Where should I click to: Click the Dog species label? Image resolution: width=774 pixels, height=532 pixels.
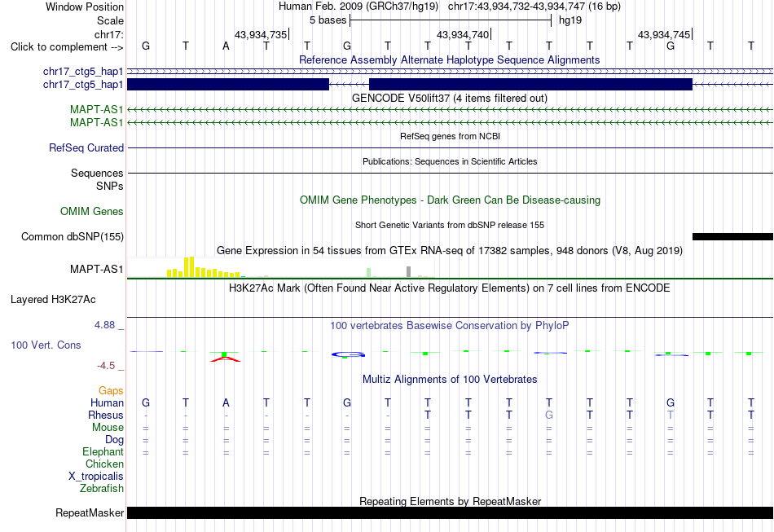click(114, 439)
